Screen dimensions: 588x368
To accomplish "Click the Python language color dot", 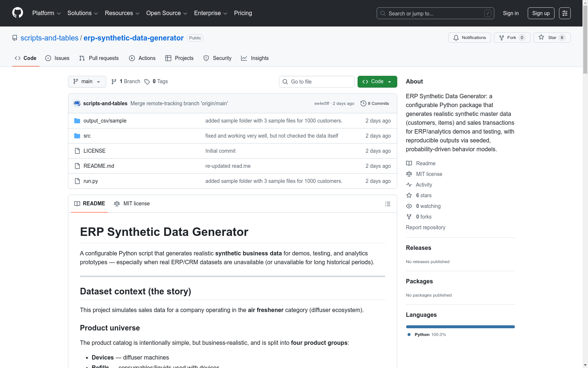I will (x=409, y=335).
